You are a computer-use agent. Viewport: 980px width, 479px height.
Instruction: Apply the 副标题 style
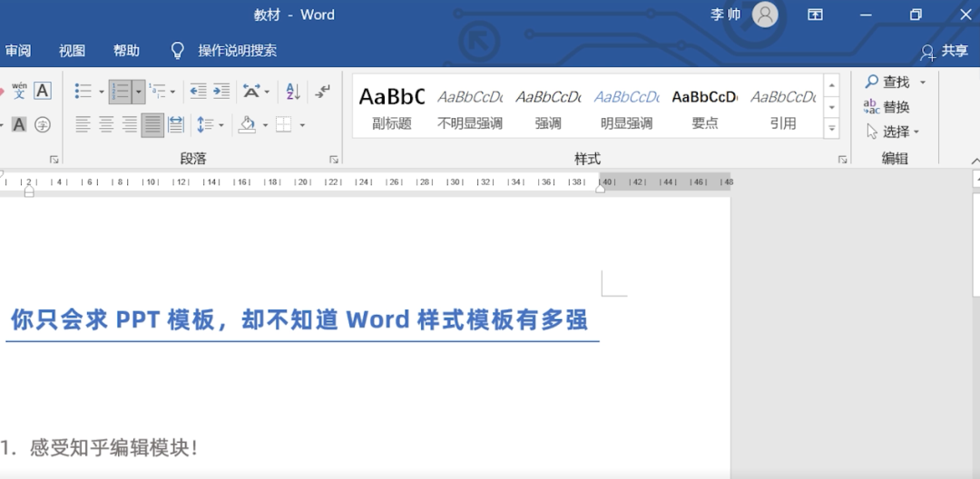pyautogui.click(x=392, y=107)
